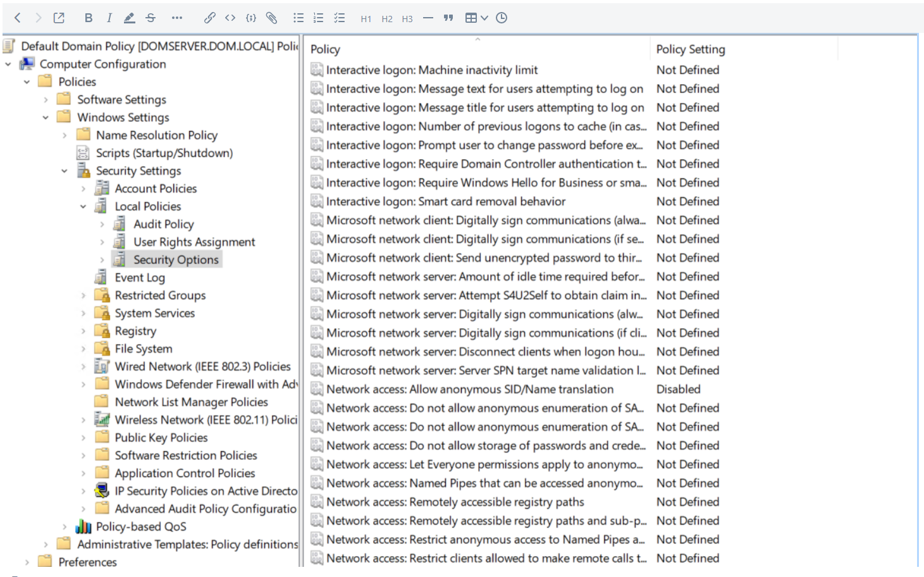The height and width of the screenshot is (577, 924).
Task: Insert a hyperlink
Action: (209, 18)
